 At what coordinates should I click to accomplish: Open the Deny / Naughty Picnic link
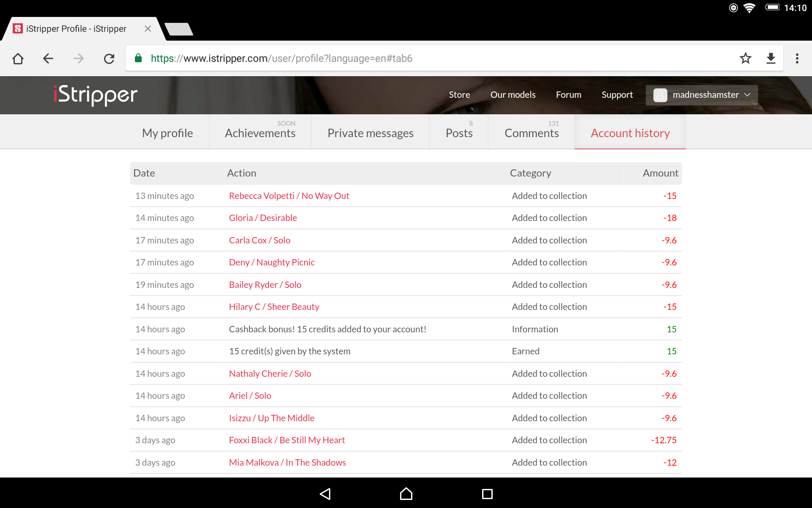pyautogui.click(x=272, y=262)
